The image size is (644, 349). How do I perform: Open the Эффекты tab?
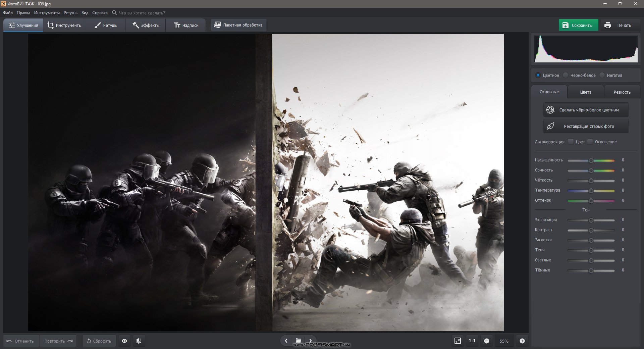point(146,25)
